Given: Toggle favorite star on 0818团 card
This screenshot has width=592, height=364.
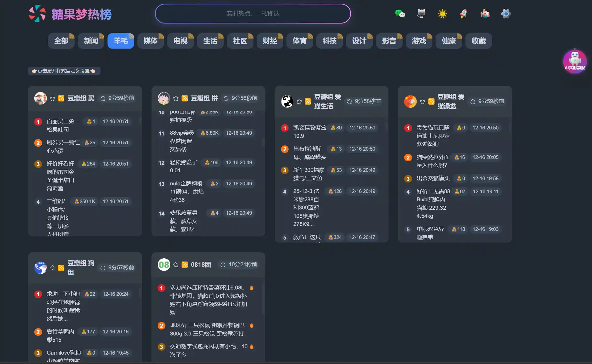Looking at the screenshot, I should click(x=176, y=265).
